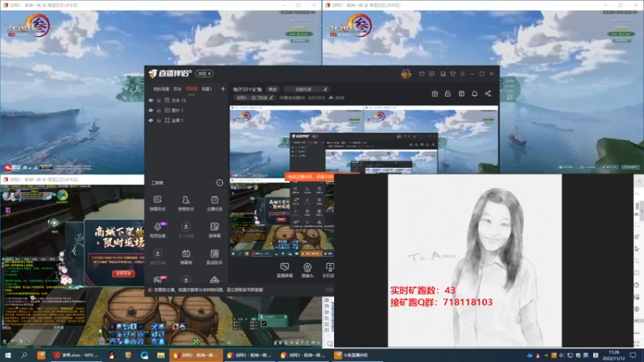Screen dimensions: 644x362
Task: Open the 弹幕助手 tool
Action: pos(157,204)
